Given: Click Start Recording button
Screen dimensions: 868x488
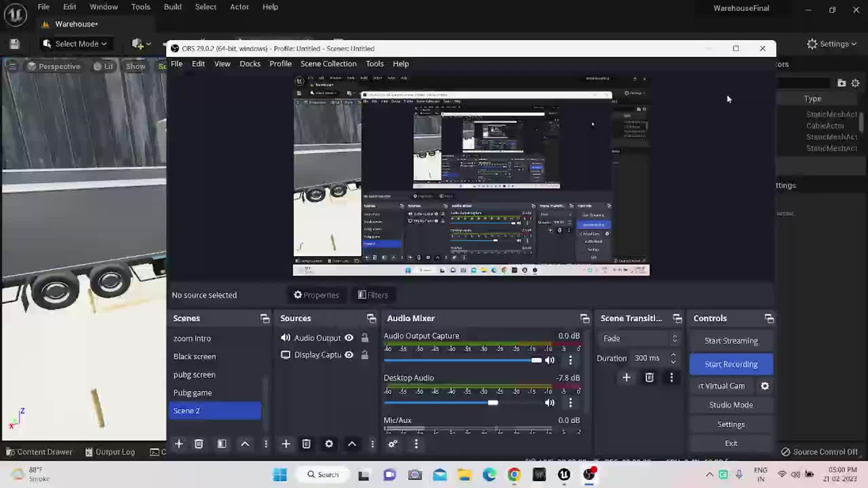Looking at the screenshot, I should click(x=731, y=364).
